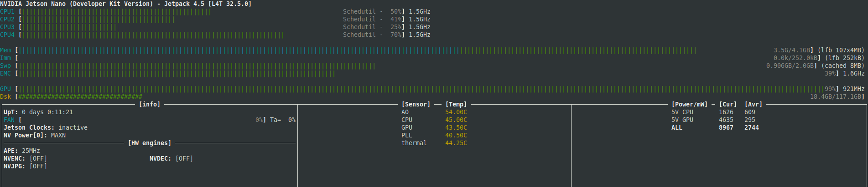The height and width of the screenshot is (187, 868).
Task: Click the 'NV Power[0]: MAXN' entry
Action: [x=35, y=136]
